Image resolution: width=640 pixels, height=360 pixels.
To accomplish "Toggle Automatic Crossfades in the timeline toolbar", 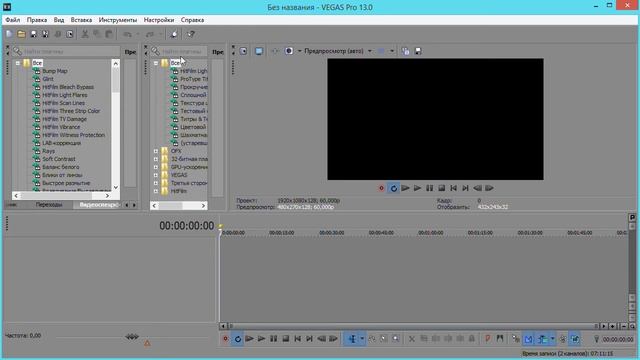I will (529, 339).
